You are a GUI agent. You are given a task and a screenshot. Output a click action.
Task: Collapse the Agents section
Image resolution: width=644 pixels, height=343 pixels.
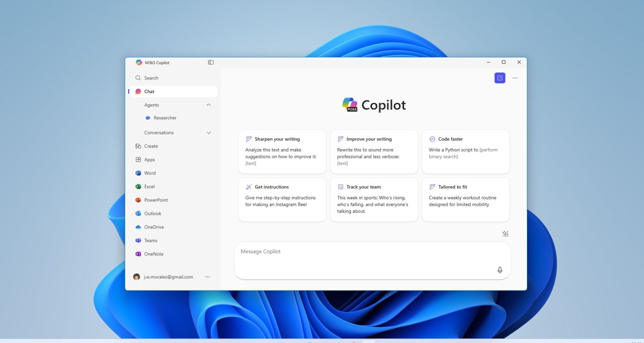tap(209, 105)
